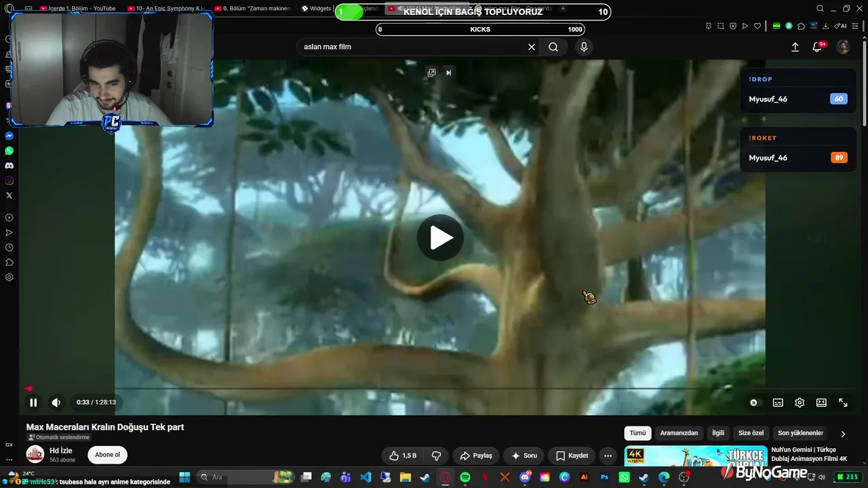Switch to İçerde 1. Bölüm browser tab
This screenshot has width=868, height=488.
[x=77, y=9]
